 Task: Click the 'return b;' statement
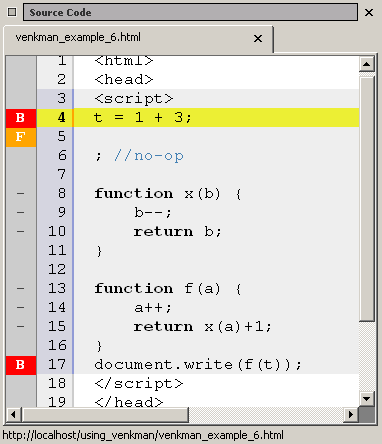(177, 232)
